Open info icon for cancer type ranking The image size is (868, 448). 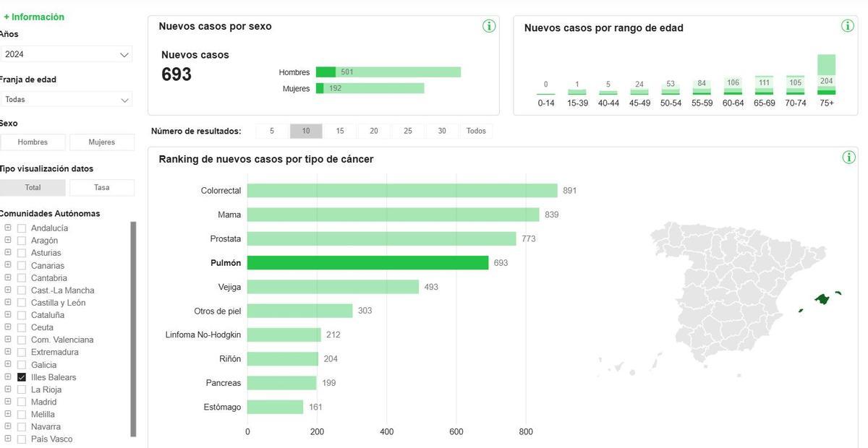pyautogui.click(x=848, y=158)
